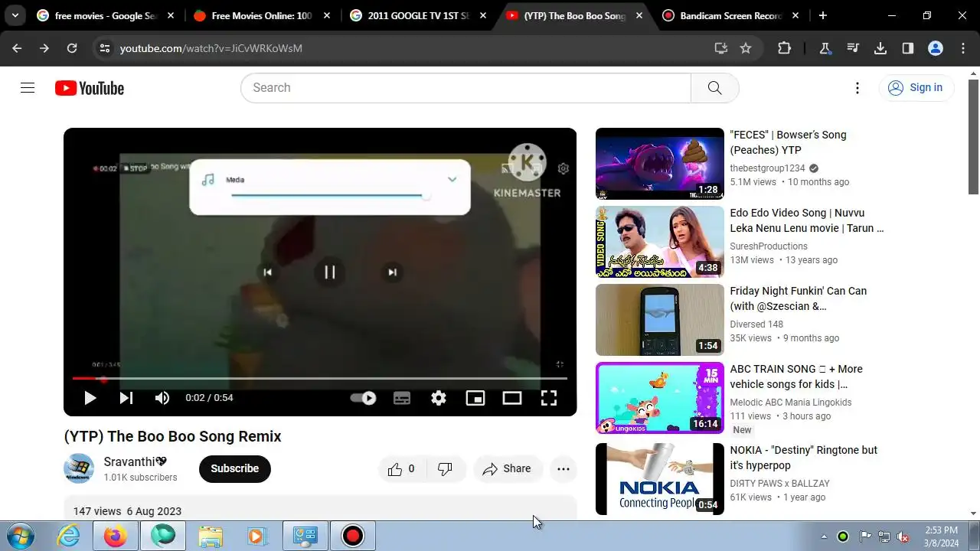Viewport: 980px width, 551px height.
Task: Open a new browser tab with plus
Action: coord(822,15)
